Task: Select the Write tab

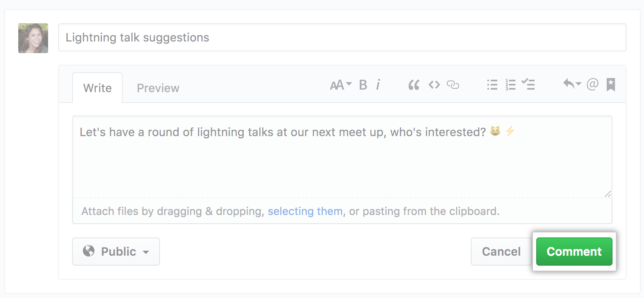Action: coord(97,88)
